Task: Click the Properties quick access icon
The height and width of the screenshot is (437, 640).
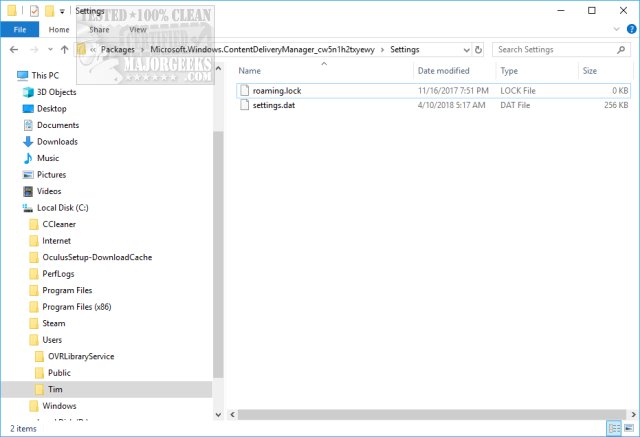Action: [34, 11]
